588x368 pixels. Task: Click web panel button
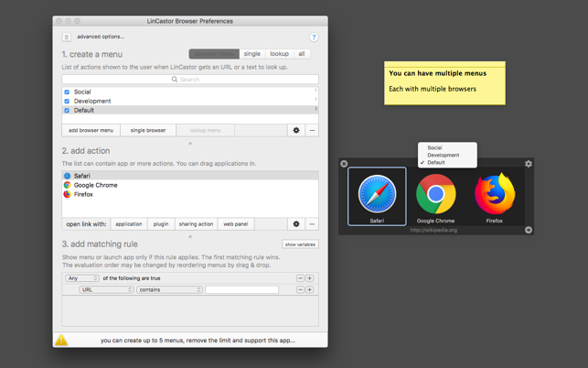tap(236, 223)
